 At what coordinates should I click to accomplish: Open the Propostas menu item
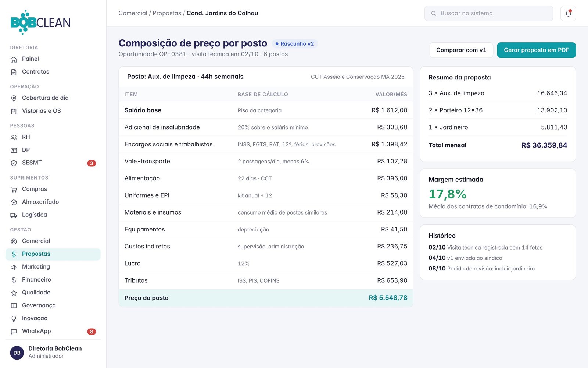tap(53, 254)
